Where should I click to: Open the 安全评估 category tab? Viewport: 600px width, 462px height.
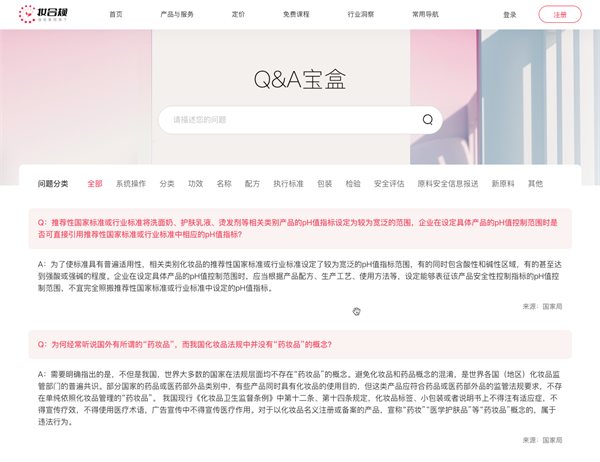[389, 184]
